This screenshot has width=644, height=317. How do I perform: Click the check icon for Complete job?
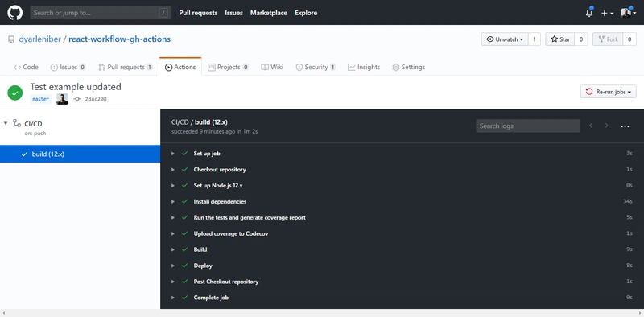(x=185, y=298)
